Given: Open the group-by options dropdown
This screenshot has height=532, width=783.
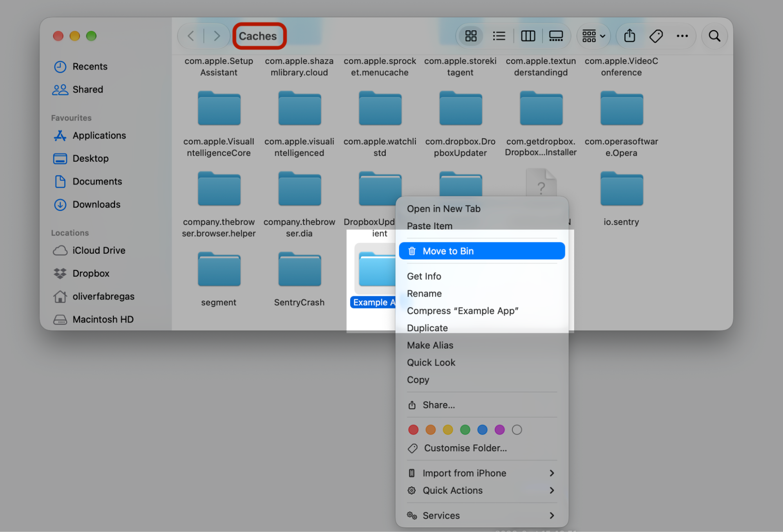Looking at the screenshot, I should coord(593,36).
